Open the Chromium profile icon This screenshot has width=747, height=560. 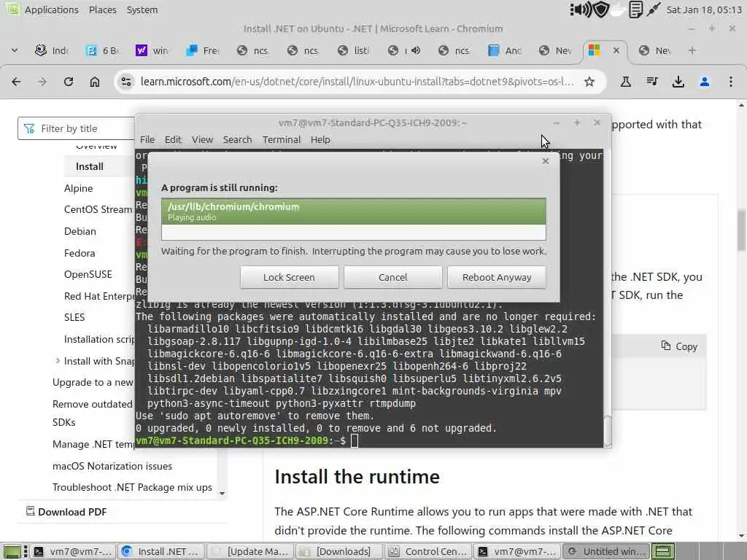(705, 82)
